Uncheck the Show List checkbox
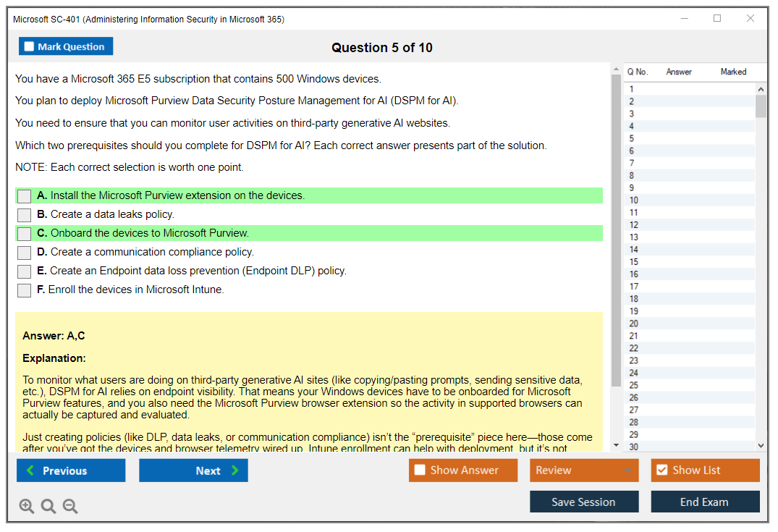The width and height of the screenshot is (778, 532). point(661,470)
